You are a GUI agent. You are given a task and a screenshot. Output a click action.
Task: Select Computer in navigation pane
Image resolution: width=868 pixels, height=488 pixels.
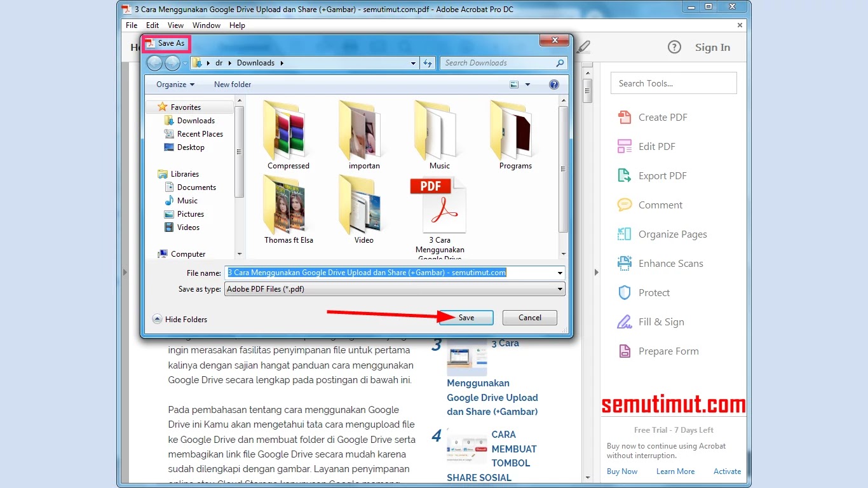(182, 254)
